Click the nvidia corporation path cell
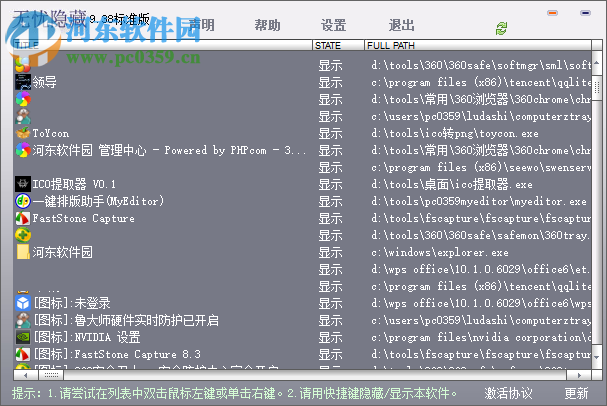This screenshot has width=607, height=406. pos(481,337)
